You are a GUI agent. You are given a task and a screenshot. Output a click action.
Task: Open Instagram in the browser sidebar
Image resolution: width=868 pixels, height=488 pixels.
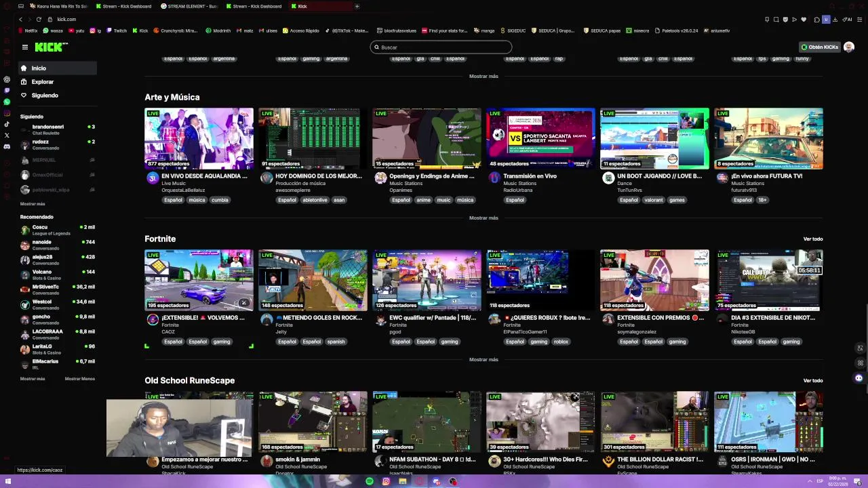tap(7, 113)
